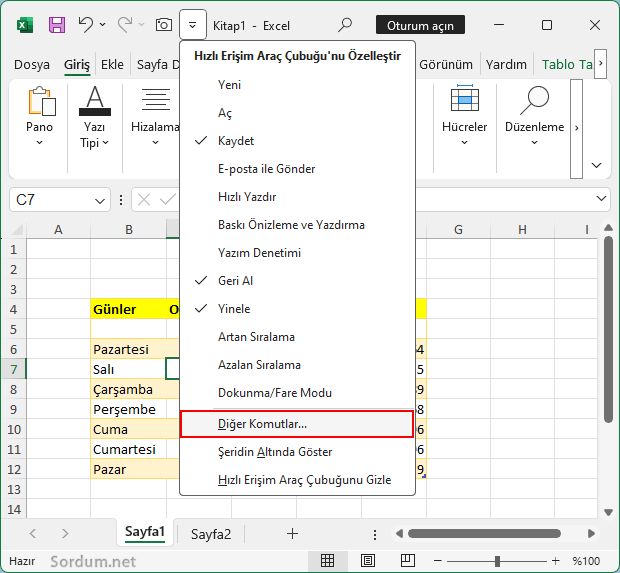Click zoom out minus icon
Viewport: 620px width, 573px height.
438,561
